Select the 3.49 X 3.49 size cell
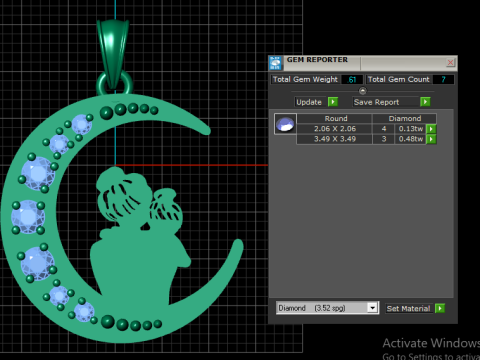 pos(335,139)
